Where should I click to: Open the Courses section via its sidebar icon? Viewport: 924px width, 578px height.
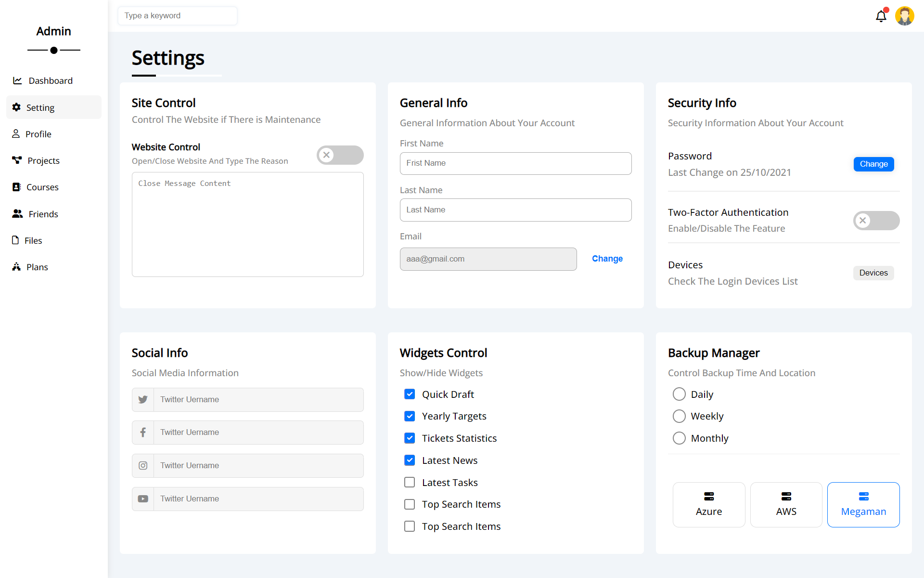[x=16, y=187]
